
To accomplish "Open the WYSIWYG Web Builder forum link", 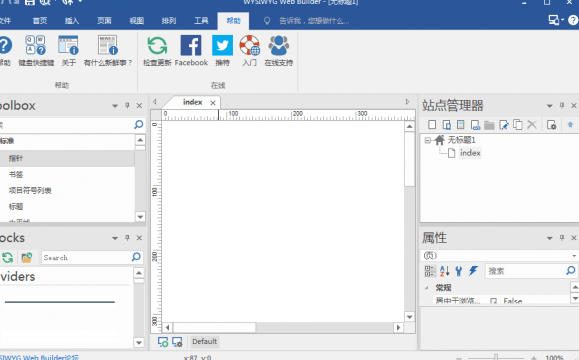I will 39,358.
